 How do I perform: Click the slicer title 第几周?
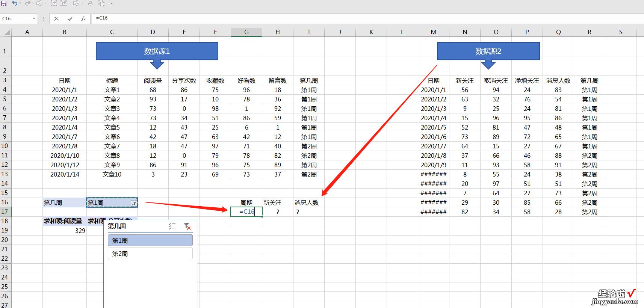click(117, 226)
